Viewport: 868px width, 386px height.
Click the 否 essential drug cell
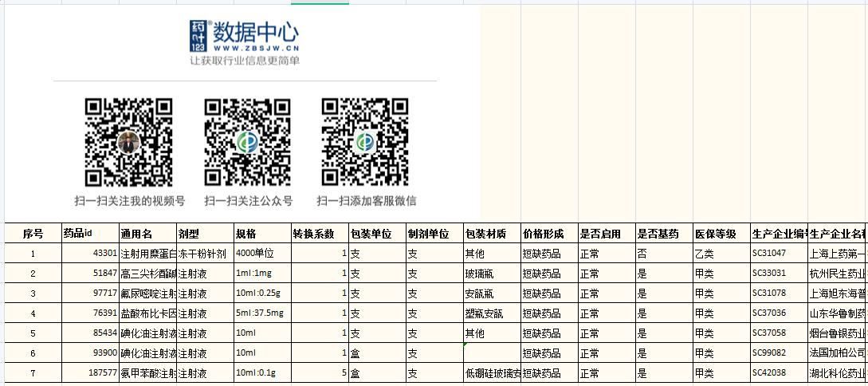pyautogui.click(x=664, y=254)
